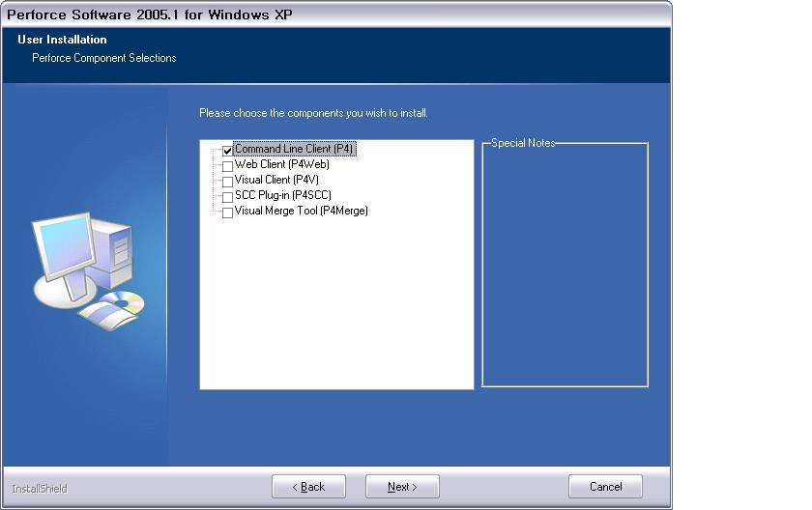Check the Web Client (P4Web) checkbox
This screenshot has width=812, height=510.
pyautogui.click(x=227, y=166)
